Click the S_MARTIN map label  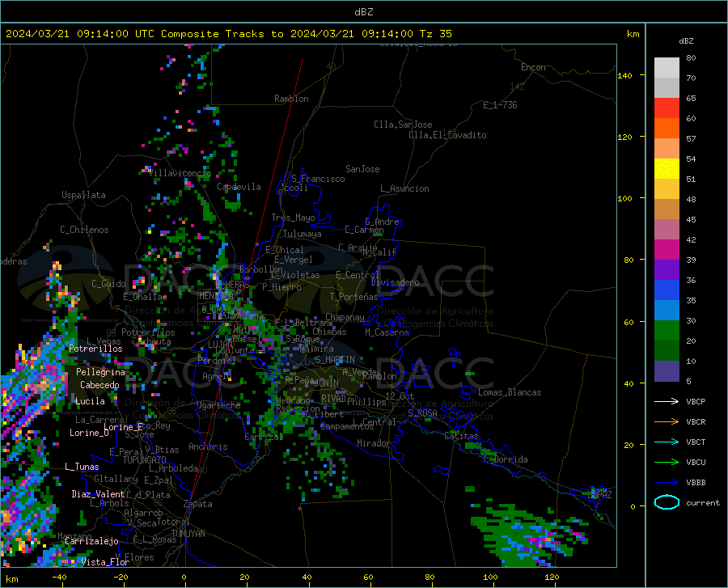(335, 360)
